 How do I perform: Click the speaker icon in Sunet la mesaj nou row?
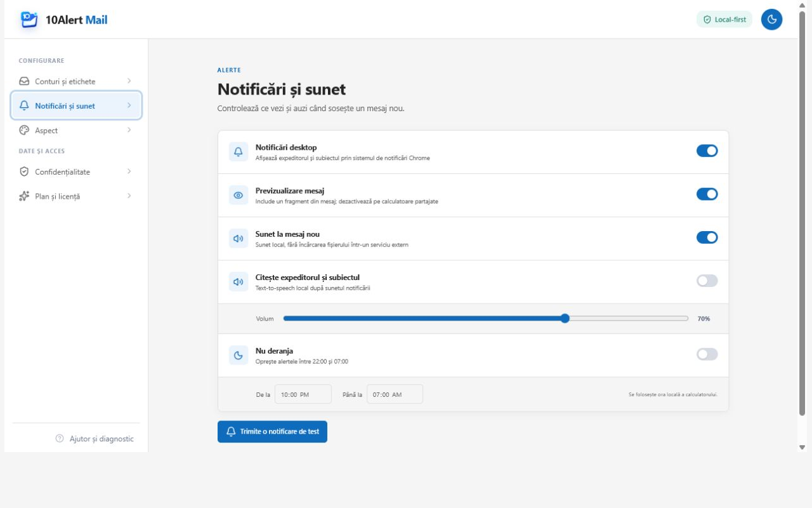click(239, 238)
